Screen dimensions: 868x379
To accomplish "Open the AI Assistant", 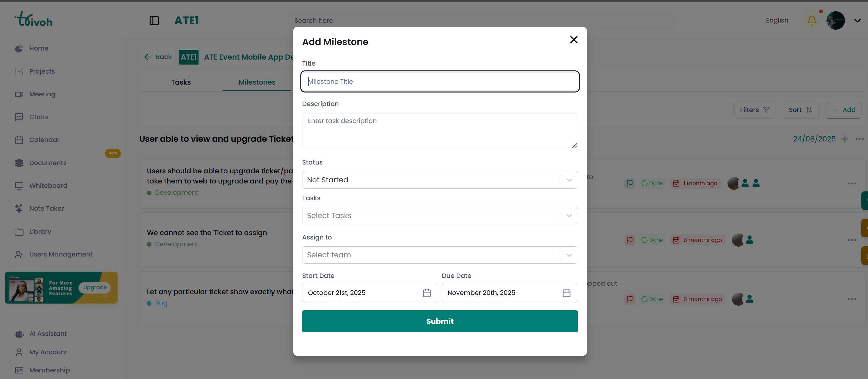I will point(48,334).
